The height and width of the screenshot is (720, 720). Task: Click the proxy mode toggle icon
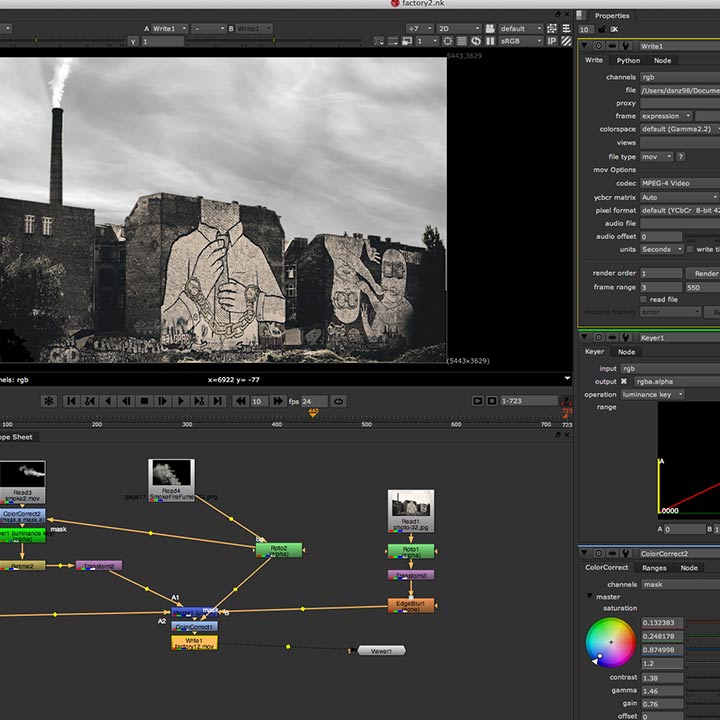pyautogui.click(x=407, y=41)
